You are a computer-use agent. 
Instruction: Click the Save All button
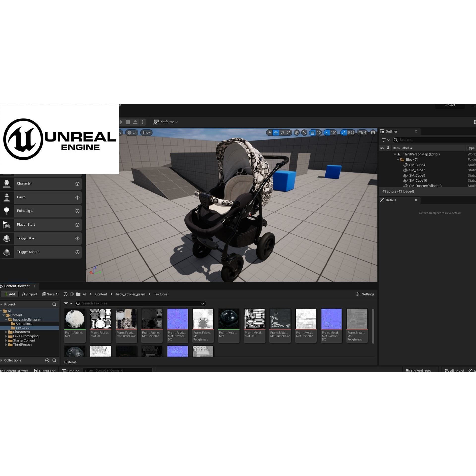tap(51, 294)
